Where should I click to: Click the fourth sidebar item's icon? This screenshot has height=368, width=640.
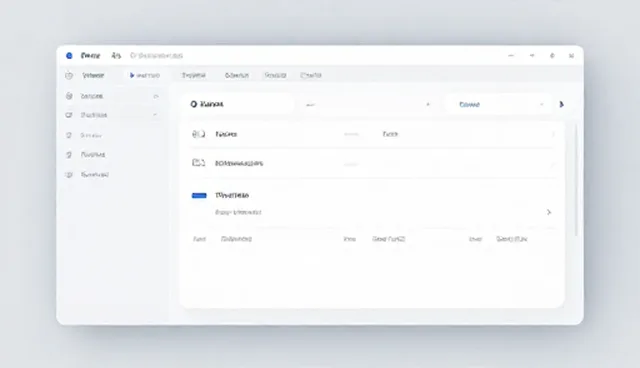[x=69, y=135]
